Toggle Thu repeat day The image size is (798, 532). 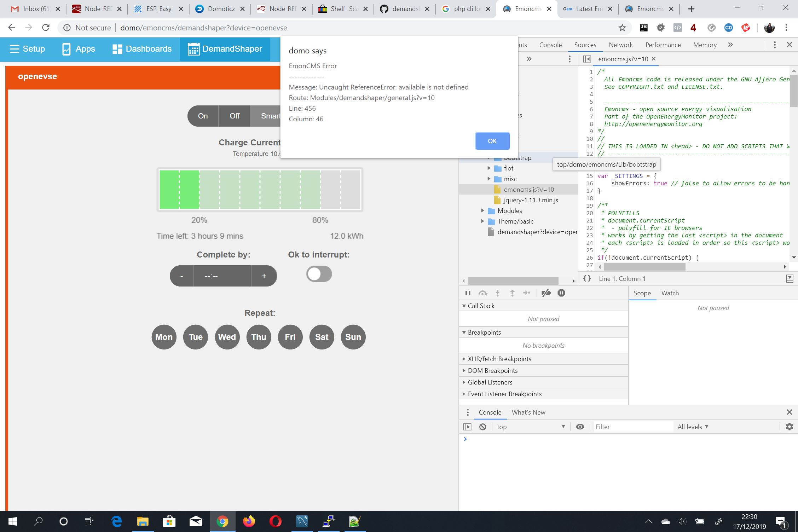[x=259, y=337]
